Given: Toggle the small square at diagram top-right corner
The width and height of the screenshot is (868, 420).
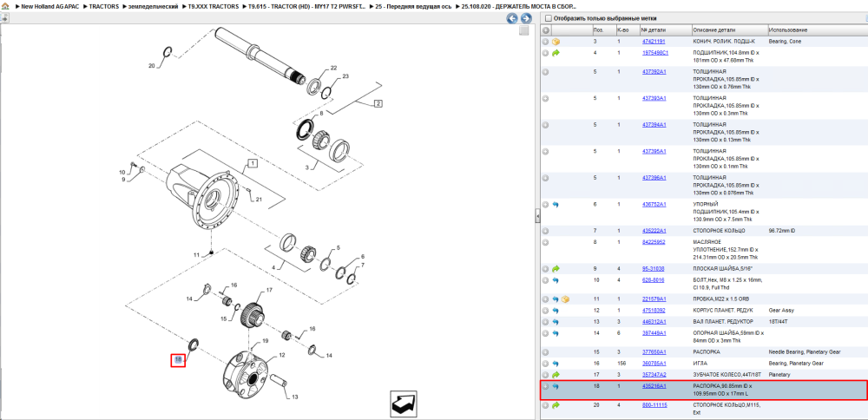Looking at the screenshot, I should (x=523, y=31).
